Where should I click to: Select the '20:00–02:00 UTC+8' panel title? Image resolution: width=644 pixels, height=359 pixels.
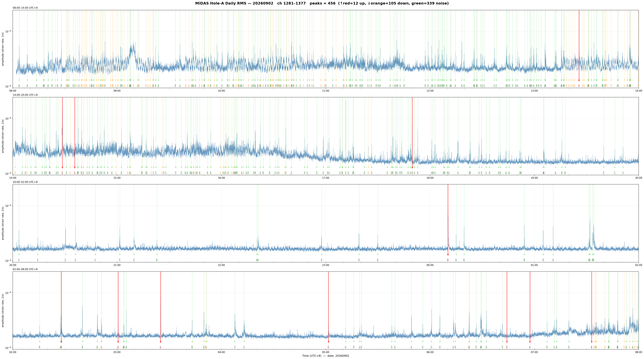pos(25,182)
